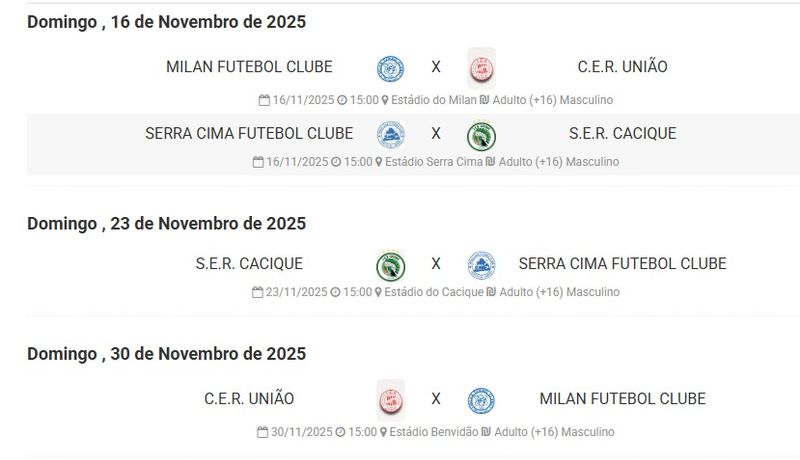800x460 pixels.
Task: Click S.E.R. Cacique green crest in 16/11 match
Action: 481,136
